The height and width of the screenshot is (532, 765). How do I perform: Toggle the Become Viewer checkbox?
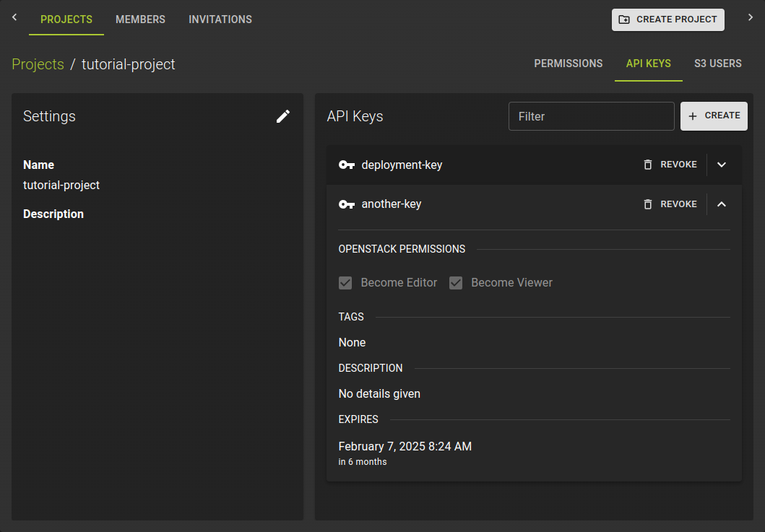[x=456, y=283]
